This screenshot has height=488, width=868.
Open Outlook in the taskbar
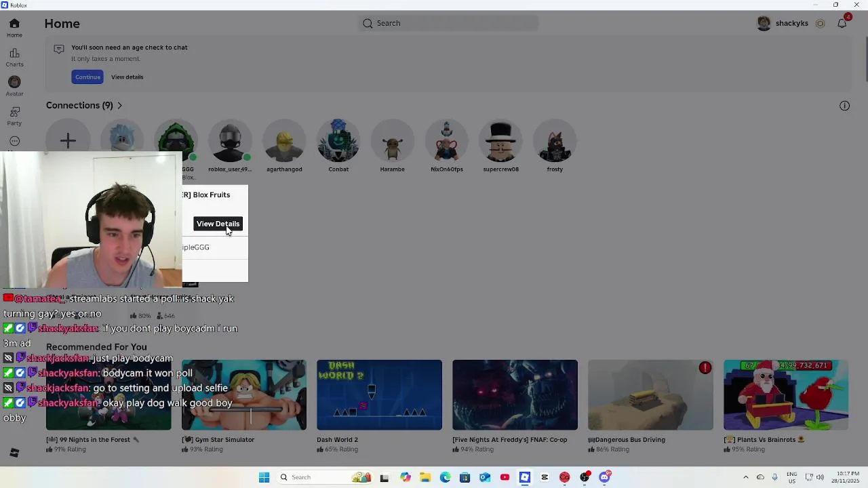[485, 477]
